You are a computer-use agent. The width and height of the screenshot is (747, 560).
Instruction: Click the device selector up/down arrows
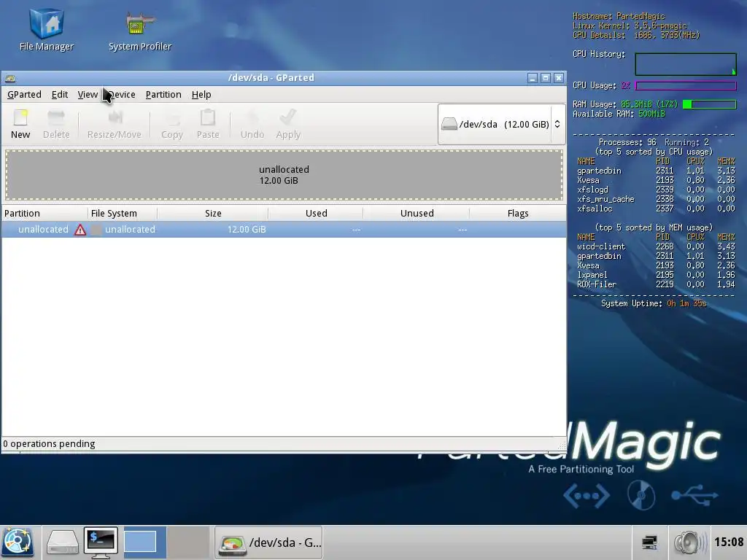(557, 124)
